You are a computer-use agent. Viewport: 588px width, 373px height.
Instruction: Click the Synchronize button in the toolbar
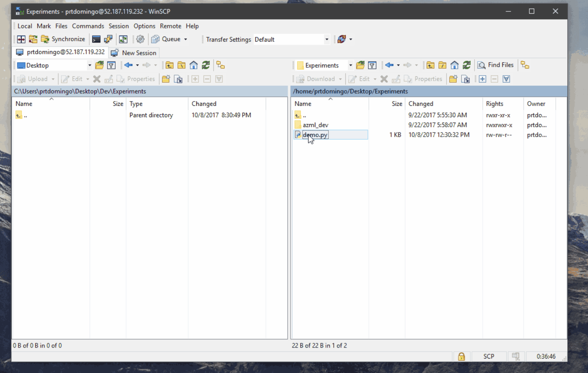[63, 39]
